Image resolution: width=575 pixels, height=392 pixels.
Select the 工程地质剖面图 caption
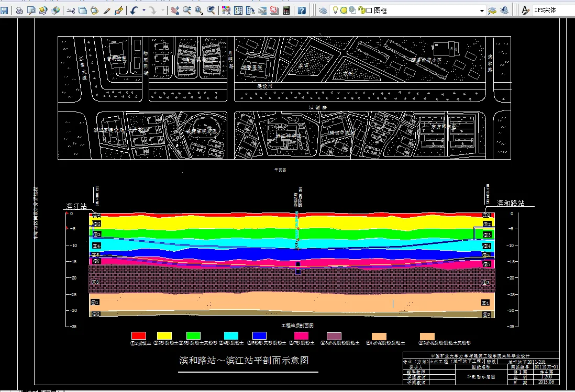tap(297, 326)
